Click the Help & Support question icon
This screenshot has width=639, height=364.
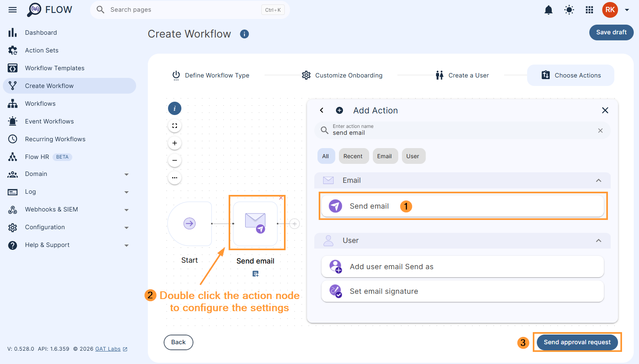pos(13,245)
